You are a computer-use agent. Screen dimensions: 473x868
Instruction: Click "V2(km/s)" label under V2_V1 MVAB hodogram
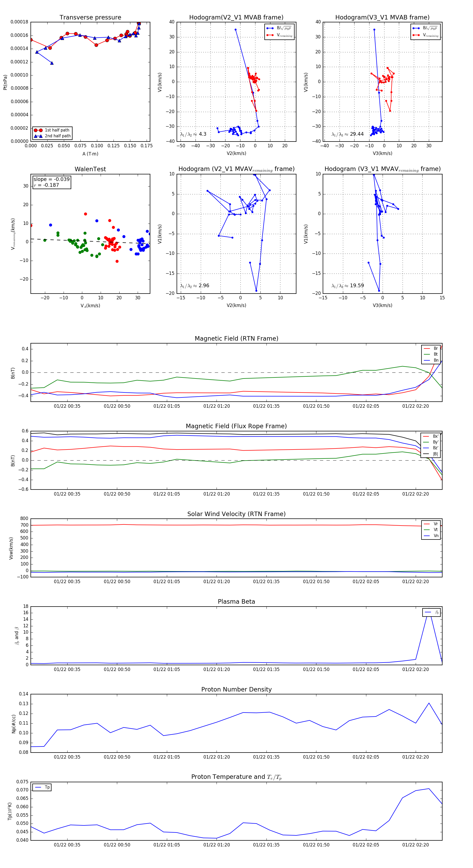point(236,153)
